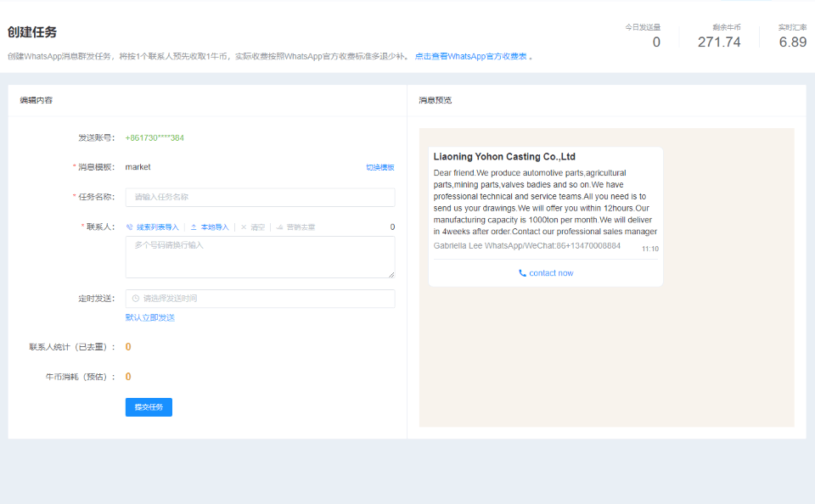
Task: Click the 默认立即发送 send immediately link
Action: point(150,318)
